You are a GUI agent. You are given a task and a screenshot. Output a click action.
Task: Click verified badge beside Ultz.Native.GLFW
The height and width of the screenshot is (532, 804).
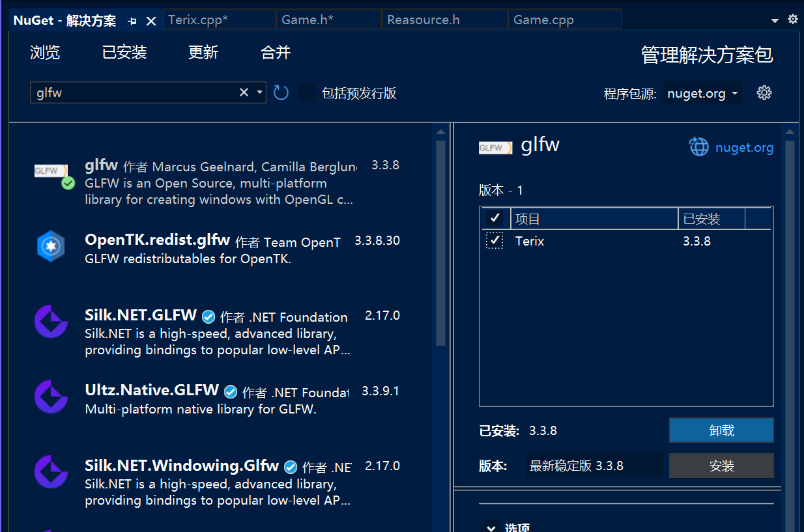tap(231, 392)
